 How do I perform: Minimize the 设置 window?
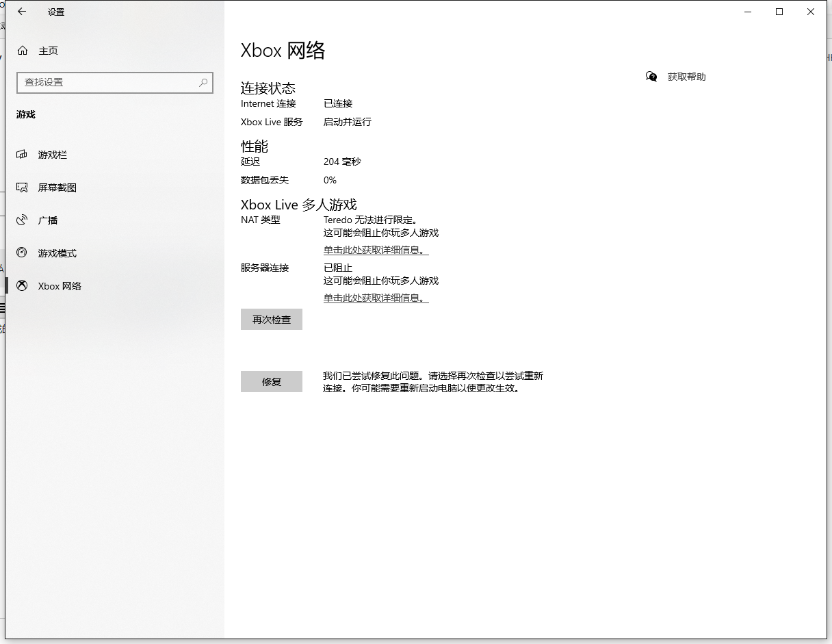point(747,12)
